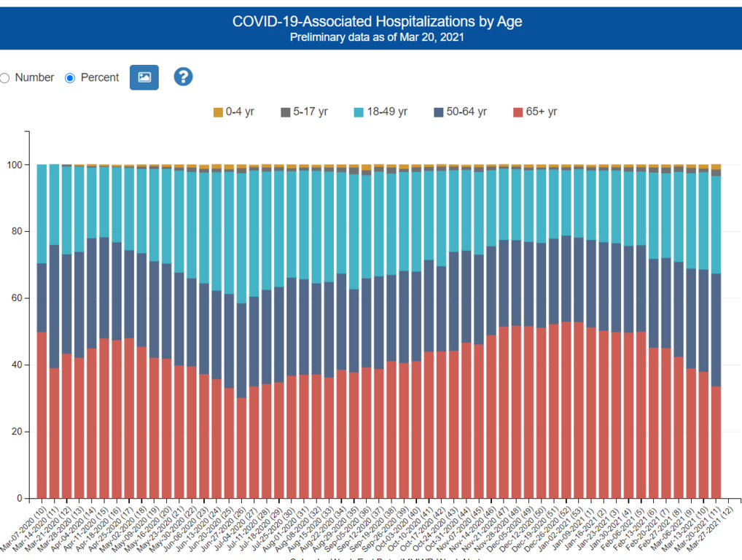Select the Percent radio button
Screen dimensions: 742x560
point(70,78)
